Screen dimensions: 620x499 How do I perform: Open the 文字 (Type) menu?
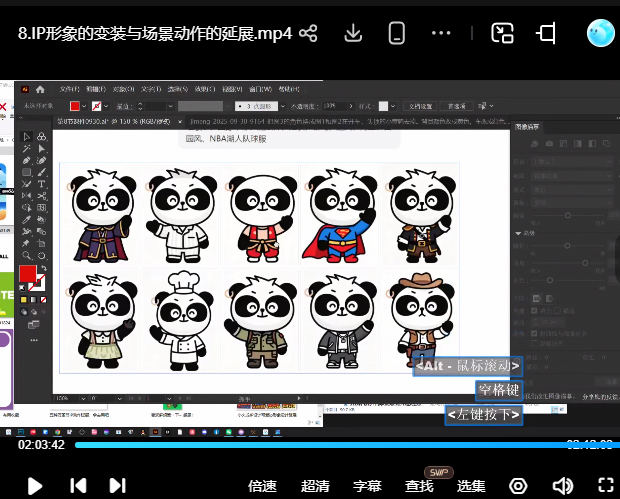151,89
